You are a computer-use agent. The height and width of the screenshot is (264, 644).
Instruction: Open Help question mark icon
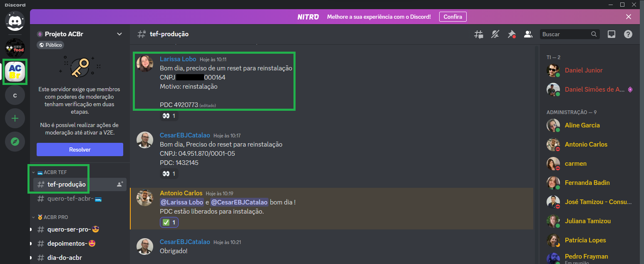click(x=628, y=34)
